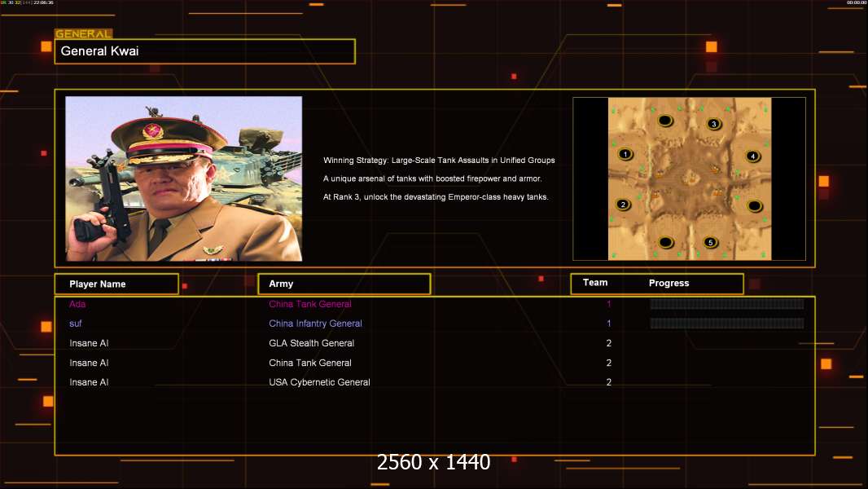This screenshot has height=489, width=868.
Task: Click suf's loading progress bar
Action: pyautogui.click(x=727, y=324)
